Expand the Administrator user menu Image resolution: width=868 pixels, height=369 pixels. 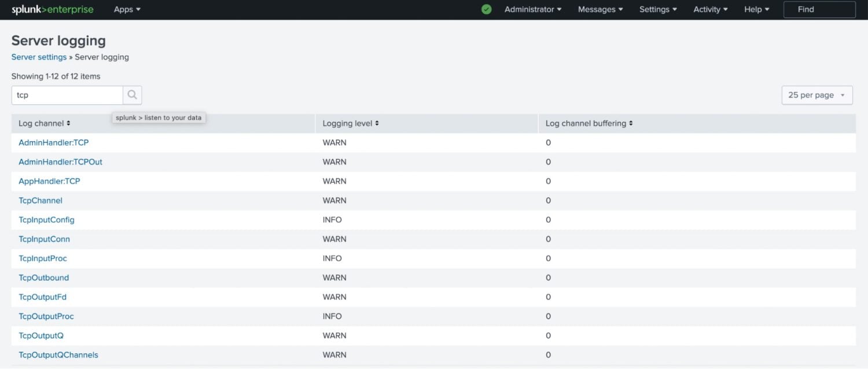point(532,9)
